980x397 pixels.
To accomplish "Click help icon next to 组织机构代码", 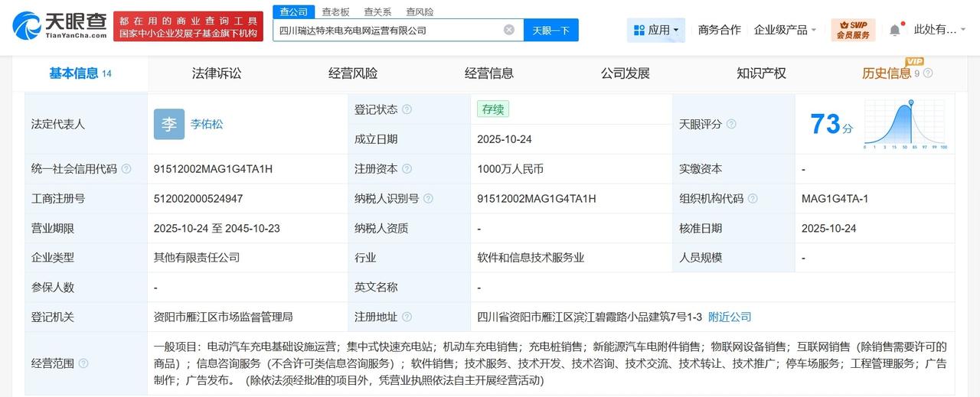I will click(x=753, y=199).
